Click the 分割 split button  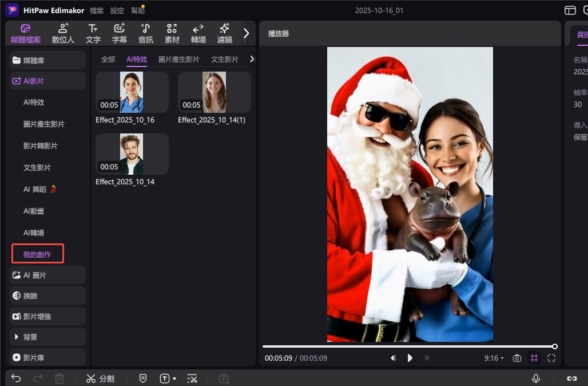point(100,379)
